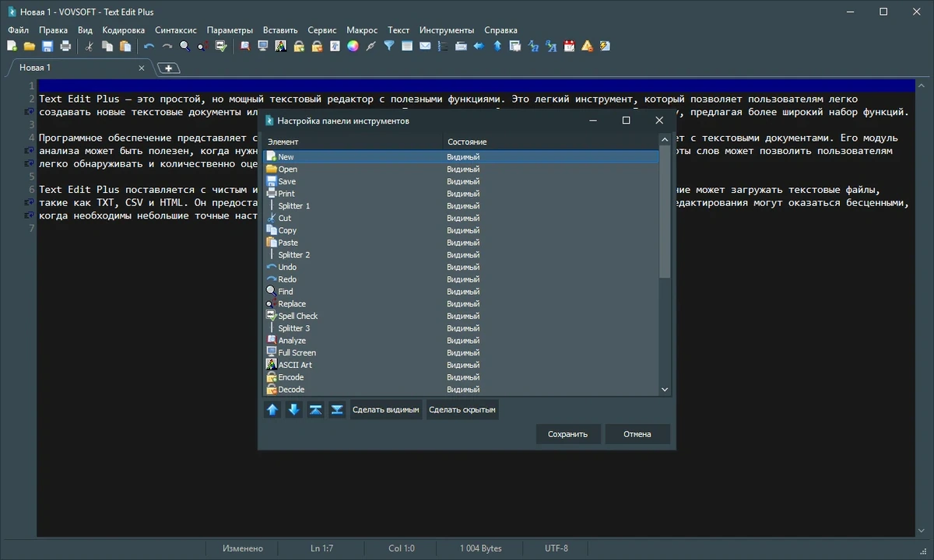Screen dimensions: 934x560
Task: Add a new tab with plus button
Action: (169, 68)
